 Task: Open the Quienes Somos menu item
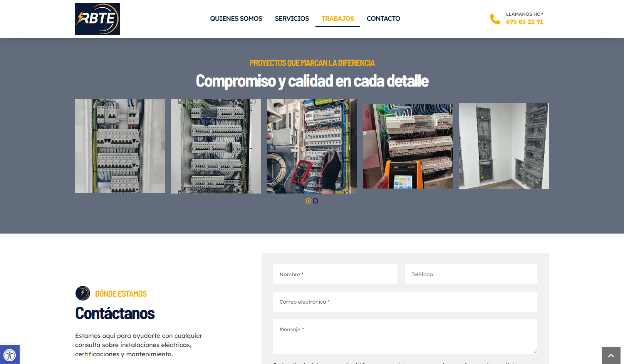[x=236, y=18]
